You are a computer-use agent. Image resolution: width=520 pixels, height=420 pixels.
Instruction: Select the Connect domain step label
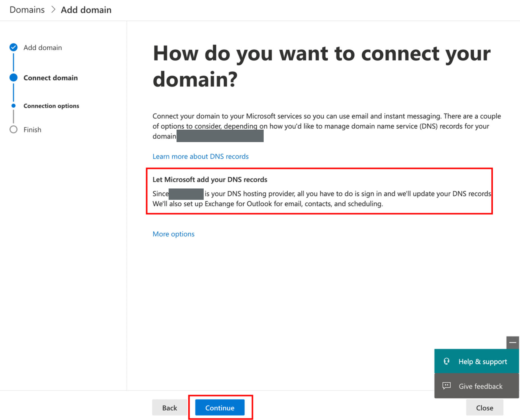click(50, 78)
